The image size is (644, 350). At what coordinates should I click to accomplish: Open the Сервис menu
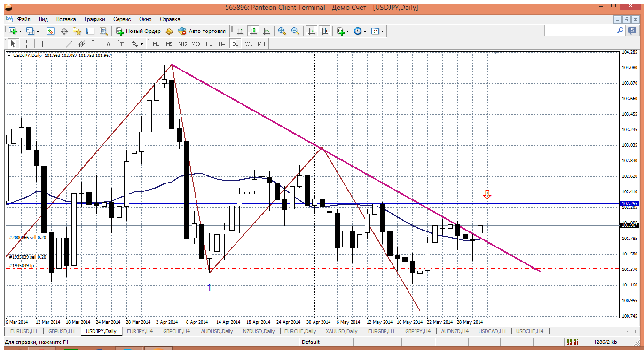coord(122,19)
